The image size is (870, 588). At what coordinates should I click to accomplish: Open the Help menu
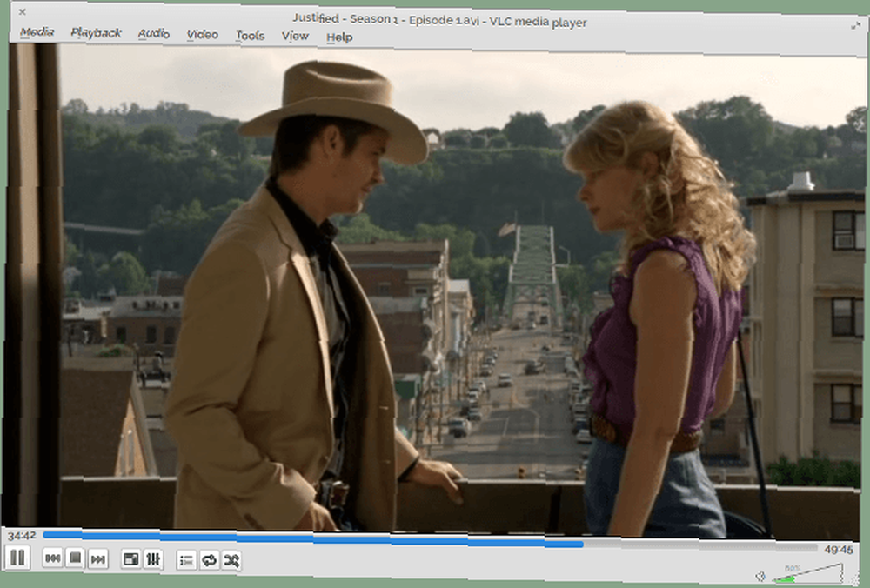pyautogui.click(x=339, y=37)
